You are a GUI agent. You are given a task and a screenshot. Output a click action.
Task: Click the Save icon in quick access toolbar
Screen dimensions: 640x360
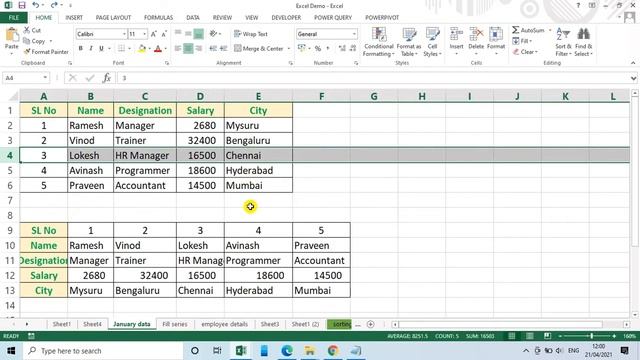[22, 5]
